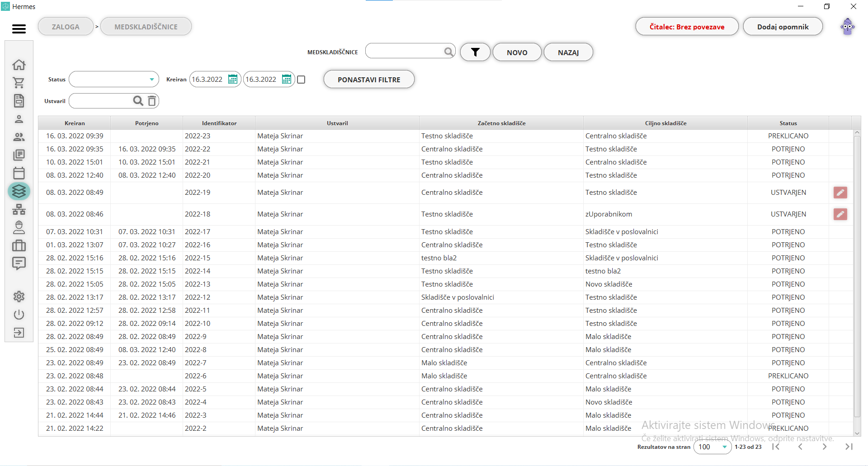This screenshot has height=466, width=868.
Task: Click Čitalec: Brez povezave button
Action: [x=687, y=27]
